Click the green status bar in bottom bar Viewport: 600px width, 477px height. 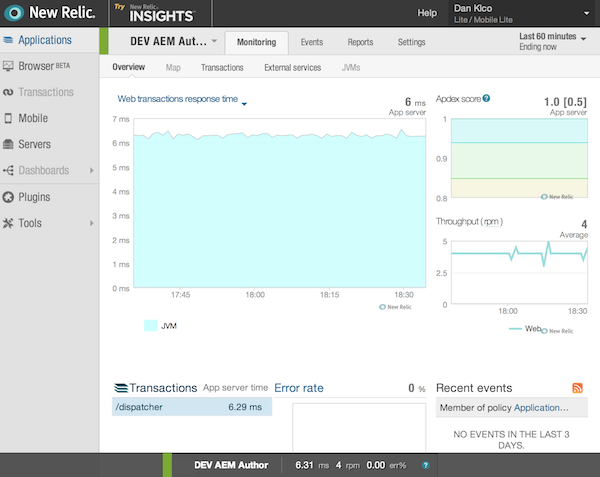(x=167, y=465)
